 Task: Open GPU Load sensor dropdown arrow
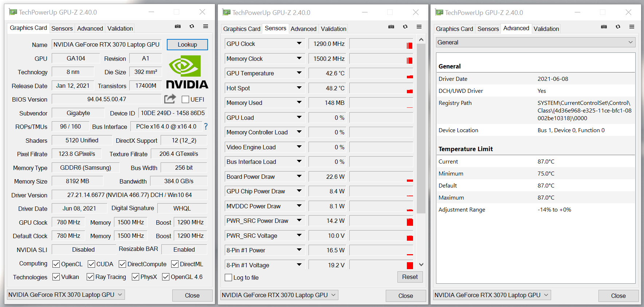(299, 117)
